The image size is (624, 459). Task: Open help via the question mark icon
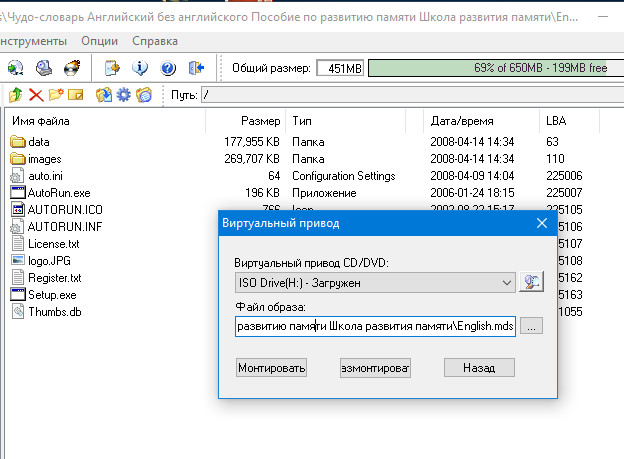point(168,68)
